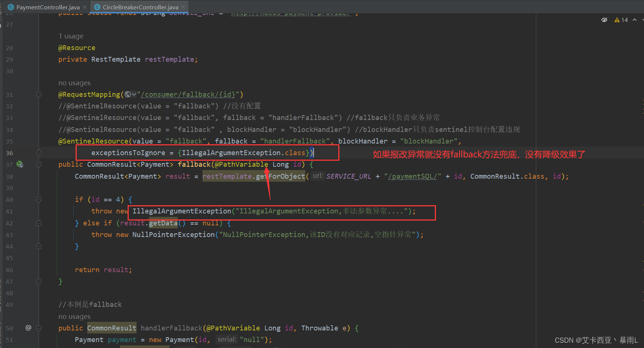Click 'Throwable e' parameter on line 50
This screenshot has width=644, height=348.
click(x=325, y=328)
